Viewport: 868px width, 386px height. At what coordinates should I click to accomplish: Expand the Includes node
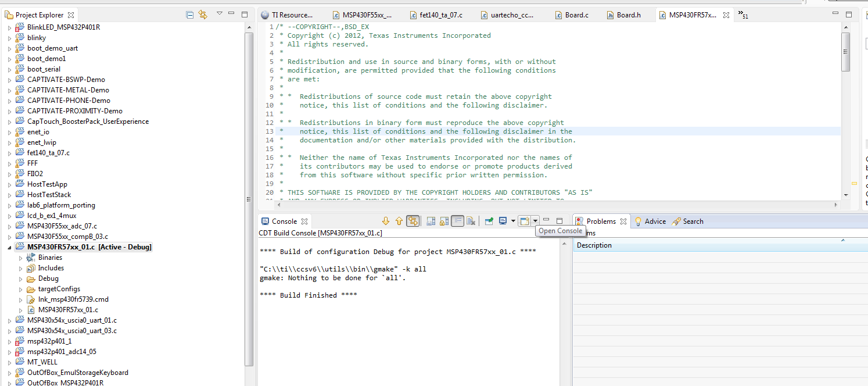tap(20, 268)
